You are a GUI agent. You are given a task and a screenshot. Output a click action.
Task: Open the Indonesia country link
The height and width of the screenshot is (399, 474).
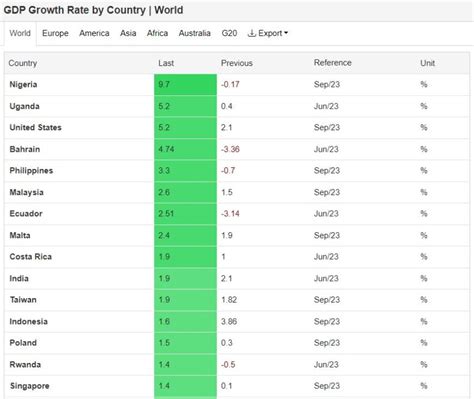29,321
